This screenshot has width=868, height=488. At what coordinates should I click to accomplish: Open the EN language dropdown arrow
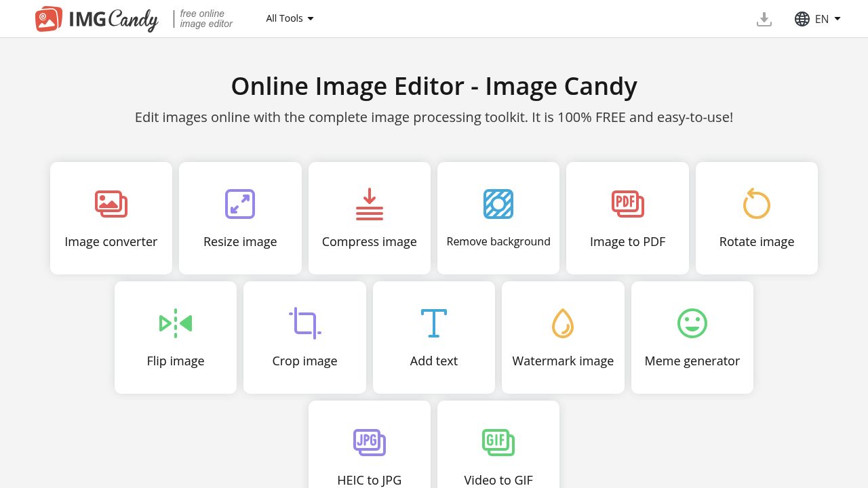[837, 19]
